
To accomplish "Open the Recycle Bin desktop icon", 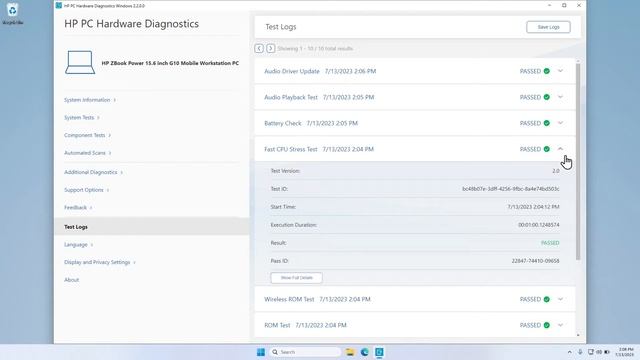I will tap(12, 13).
